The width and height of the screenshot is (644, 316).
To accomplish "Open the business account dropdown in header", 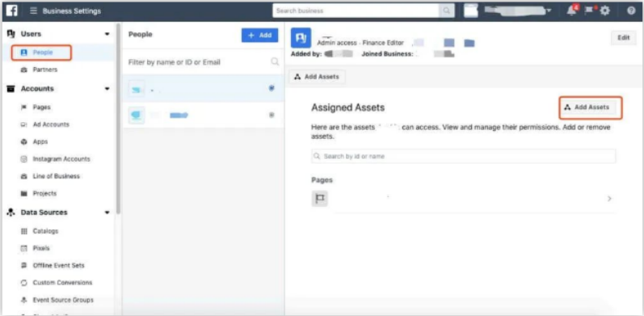I will tap(517, 11).
